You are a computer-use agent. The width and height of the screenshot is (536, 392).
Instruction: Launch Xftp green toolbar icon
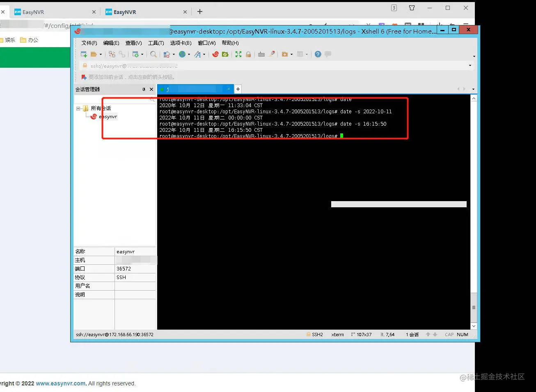tap(225, 54)
